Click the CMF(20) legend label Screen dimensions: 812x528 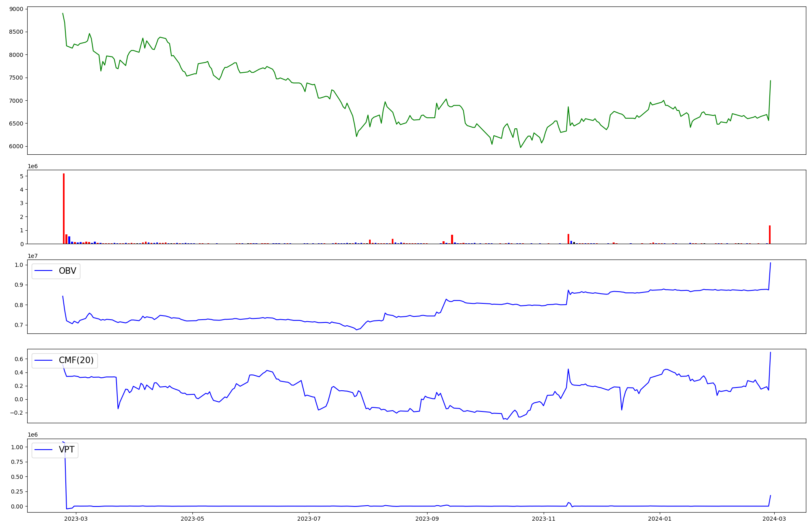76,360
